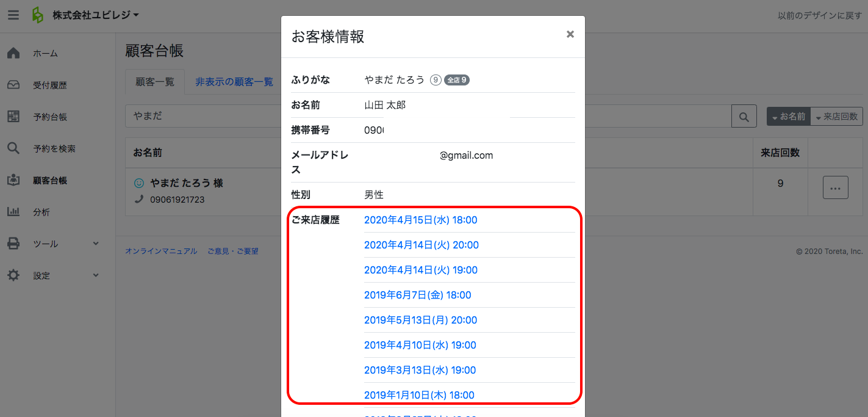
Task: Open the 受付履歴 menu item
Action: pyautogui.click(x=50, y=85)
